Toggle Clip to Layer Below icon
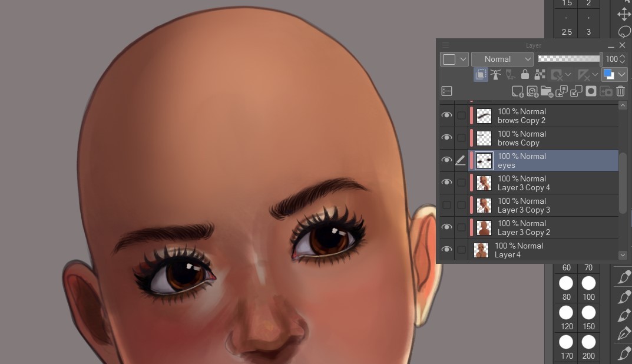 pyautogui.click(x=481, y=75)
